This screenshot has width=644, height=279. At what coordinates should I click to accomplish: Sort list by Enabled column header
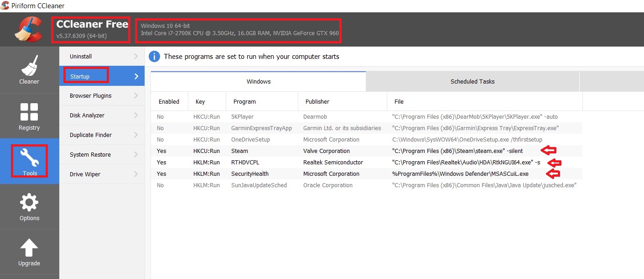(169, 102)
